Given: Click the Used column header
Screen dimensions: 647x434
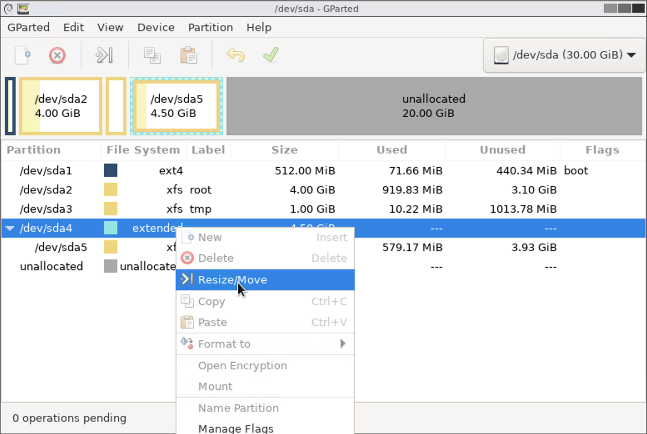Looking at the screenshot, I should 392,150.
